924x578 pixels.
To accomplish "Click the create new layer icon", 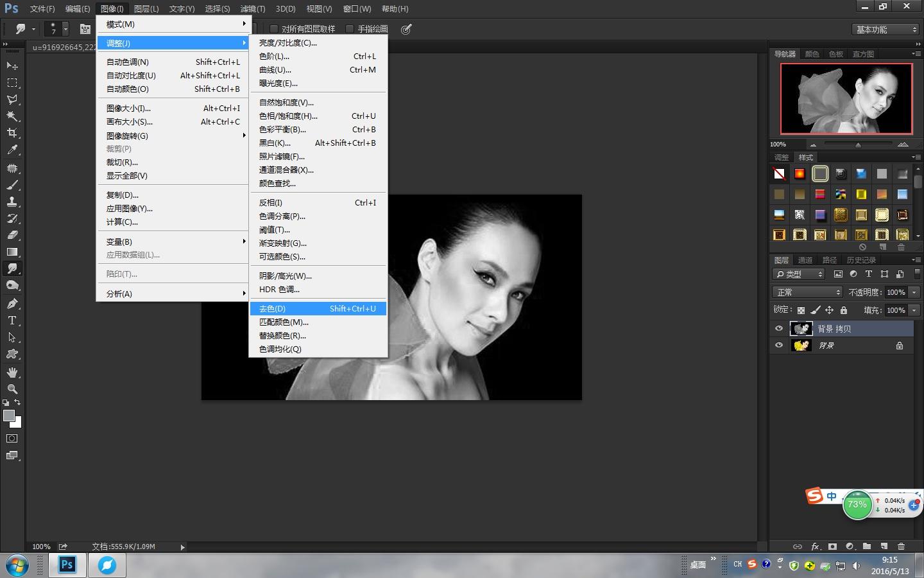I will tap(884, 547).
